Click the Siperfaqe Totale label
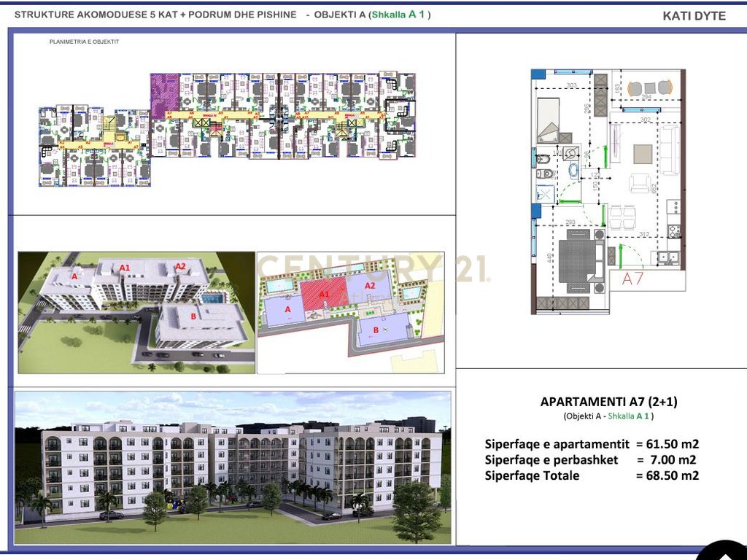The height and width of the screenshot is (560, 747). click(x=532, y=475)
